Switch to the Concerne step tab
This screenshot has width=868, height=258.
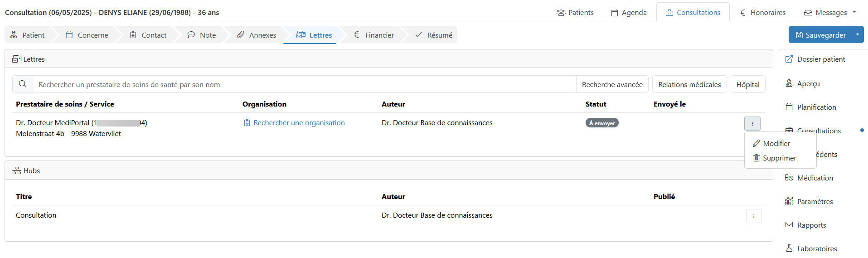click(x=87, y=35)
